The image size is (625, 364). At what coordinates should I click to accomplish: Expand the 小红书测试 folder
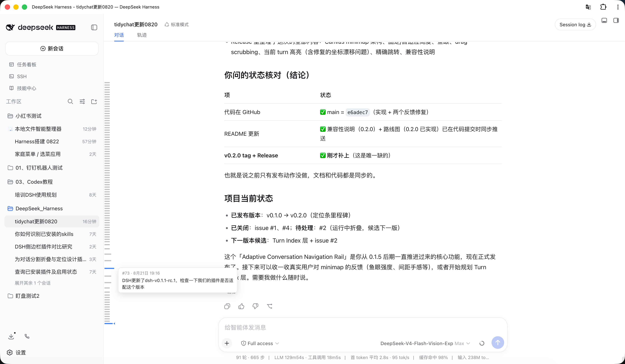[x=52, y=116]
